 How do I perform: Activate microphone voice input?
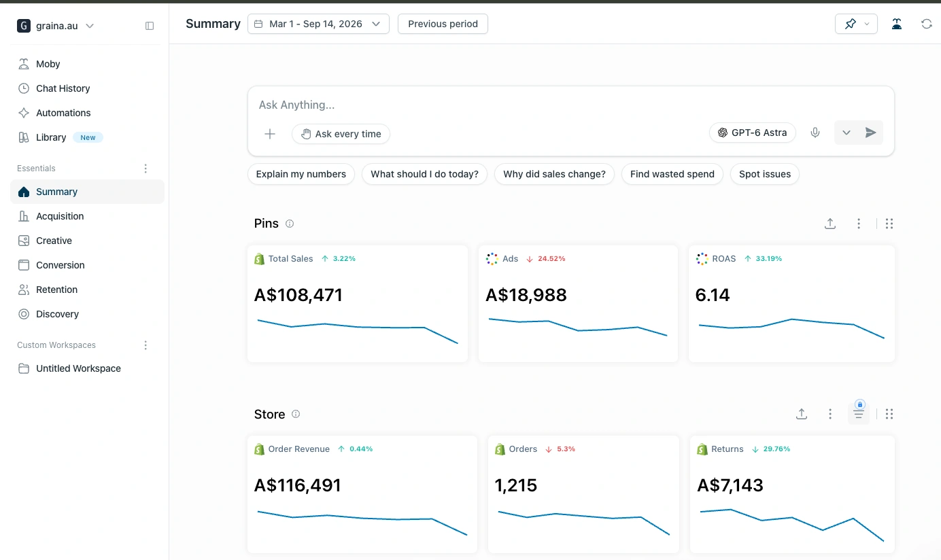pyautogui.click(x=815, y=133)
